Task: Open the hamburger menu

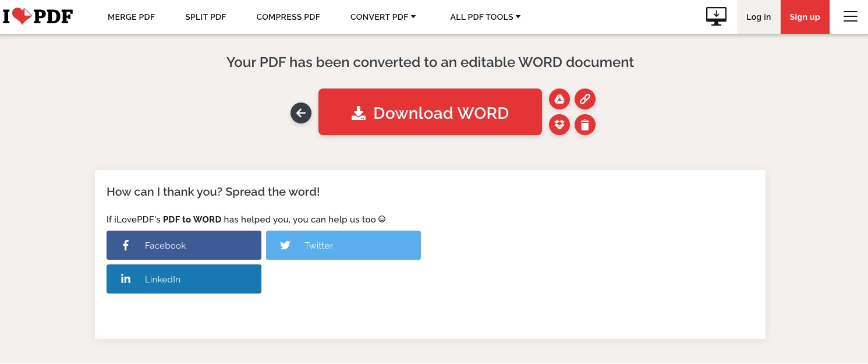Action: click(851, 16)
